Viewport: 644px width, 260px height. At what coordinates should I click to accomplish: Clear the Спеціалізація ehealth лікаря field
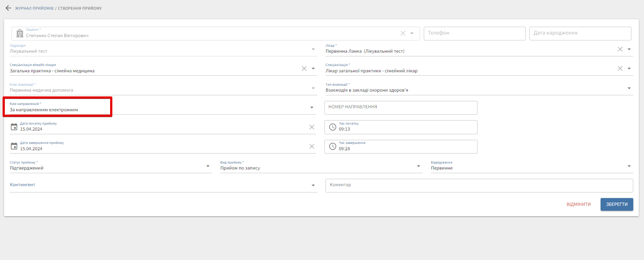[x=304, y=69]
